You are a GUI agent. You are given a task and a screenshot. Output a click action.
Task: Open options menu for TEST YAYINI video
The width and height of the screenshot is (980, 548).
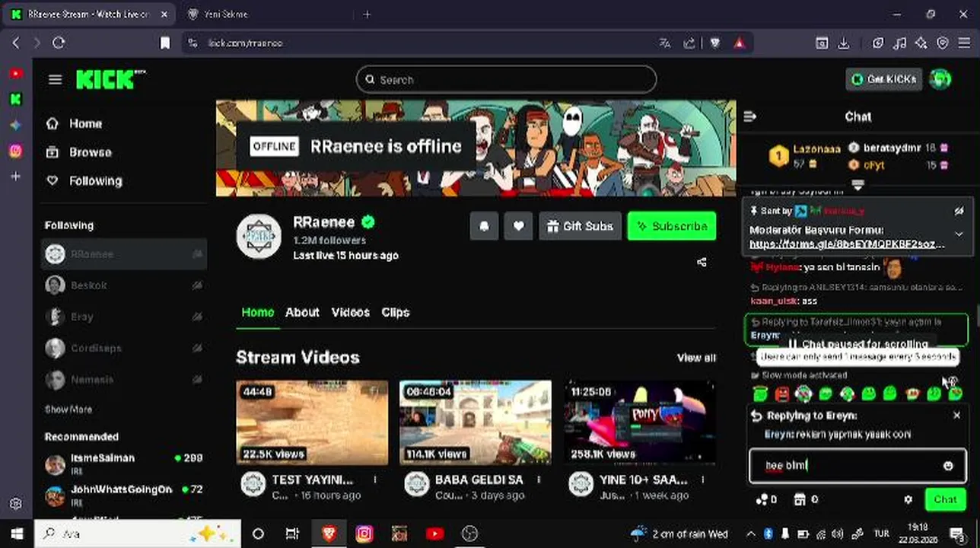coord(374,480)
